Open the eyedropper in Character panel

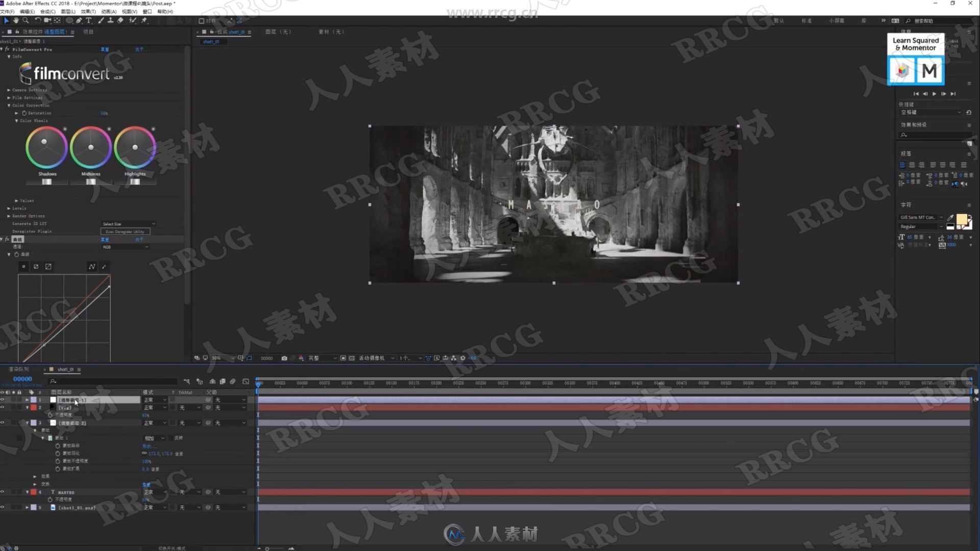click(950, 217)
